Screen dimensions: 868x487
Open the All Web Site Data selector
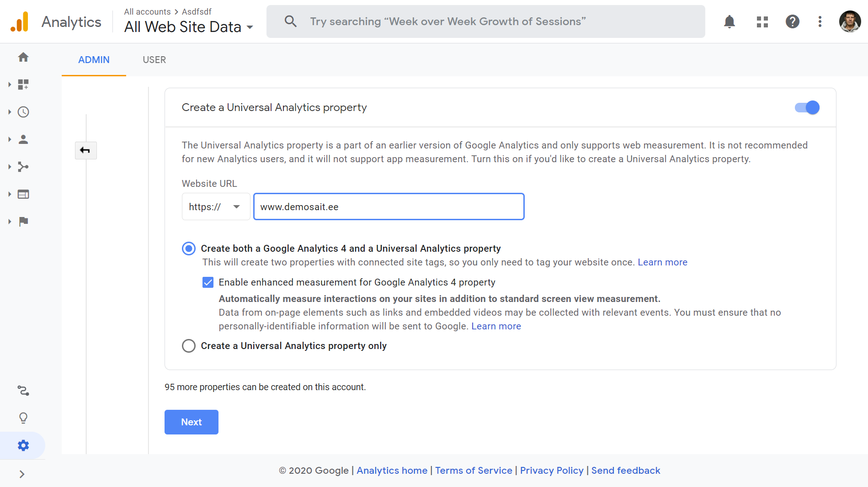(188, 27)
